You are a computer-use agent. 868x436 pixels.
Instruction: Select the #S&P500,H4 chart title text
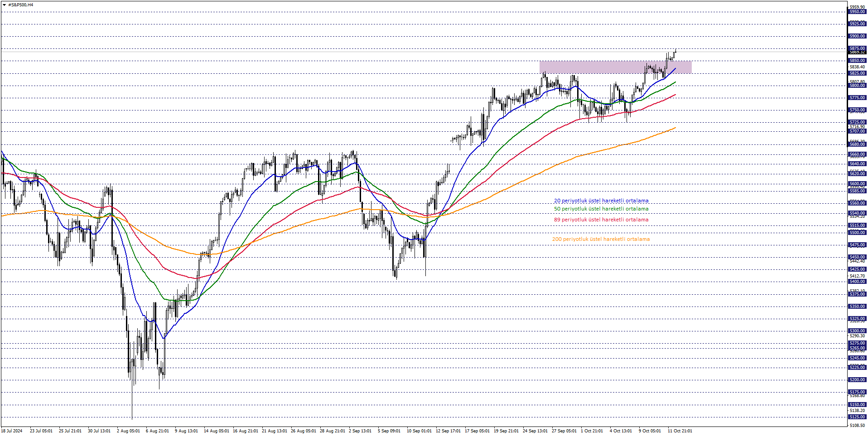[x=21, y=5]
